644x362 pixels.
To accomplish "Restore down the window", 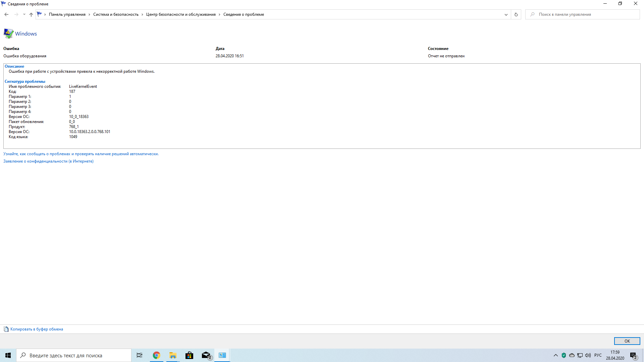I will 620,4.
